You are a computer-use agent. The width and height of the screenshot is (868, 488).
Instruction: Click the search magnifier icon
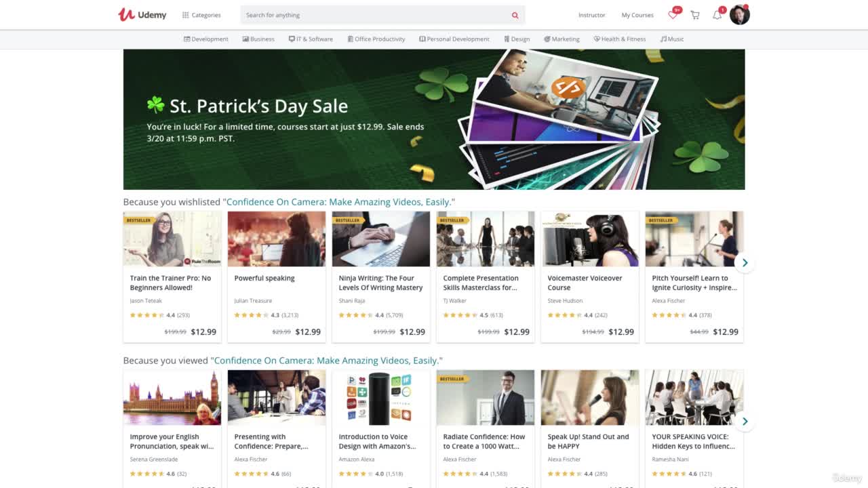click(515, 15)
